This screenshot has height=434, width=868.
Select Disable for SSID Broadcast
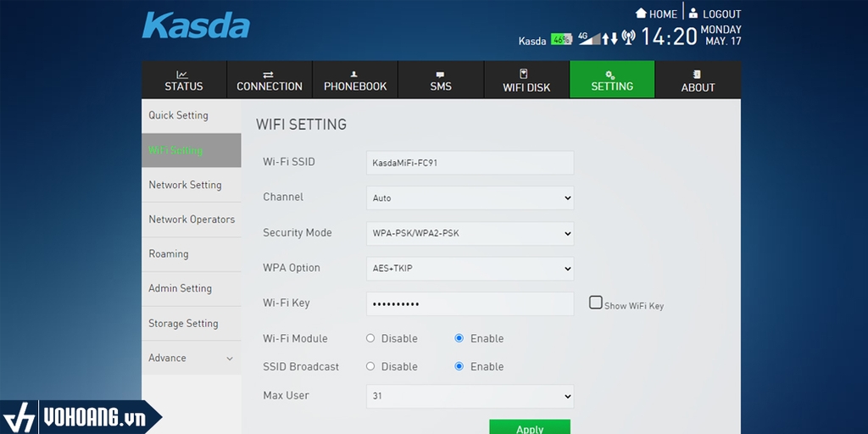coord(370,366)
